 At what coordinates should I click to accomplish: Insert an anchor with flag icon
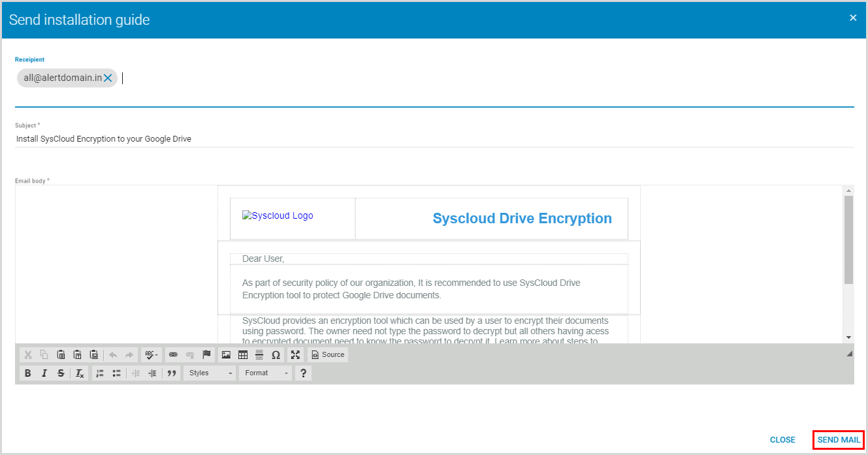pos(206,354)
